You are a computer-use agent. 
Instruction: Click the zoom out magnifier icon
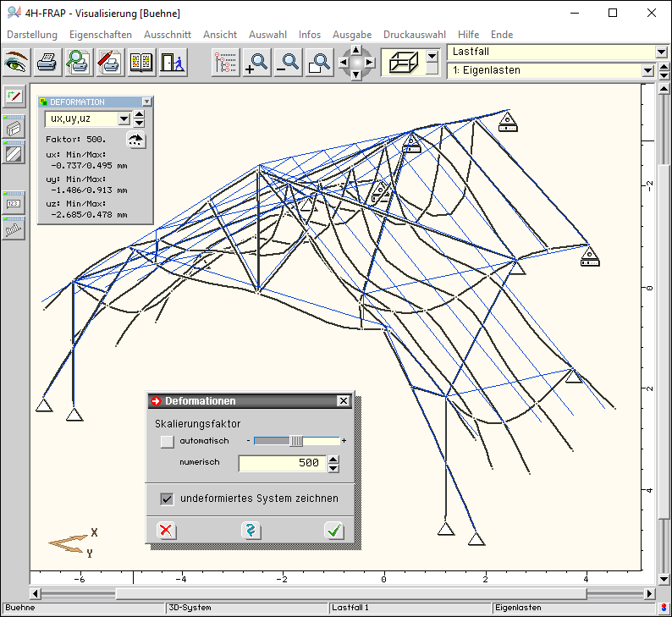tap(288, 63)
